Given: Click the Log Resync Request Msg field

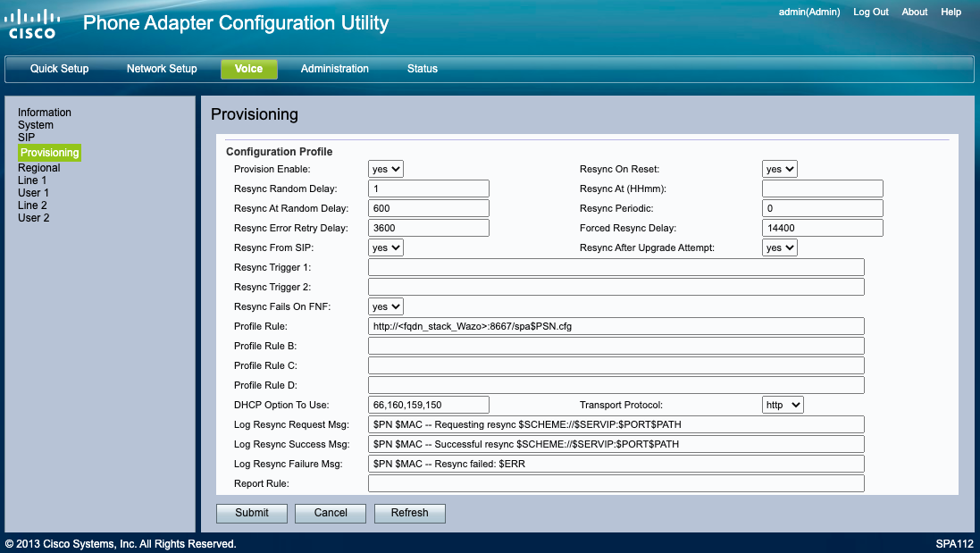Looking at the screenshot, I should [x=616, y=425].
